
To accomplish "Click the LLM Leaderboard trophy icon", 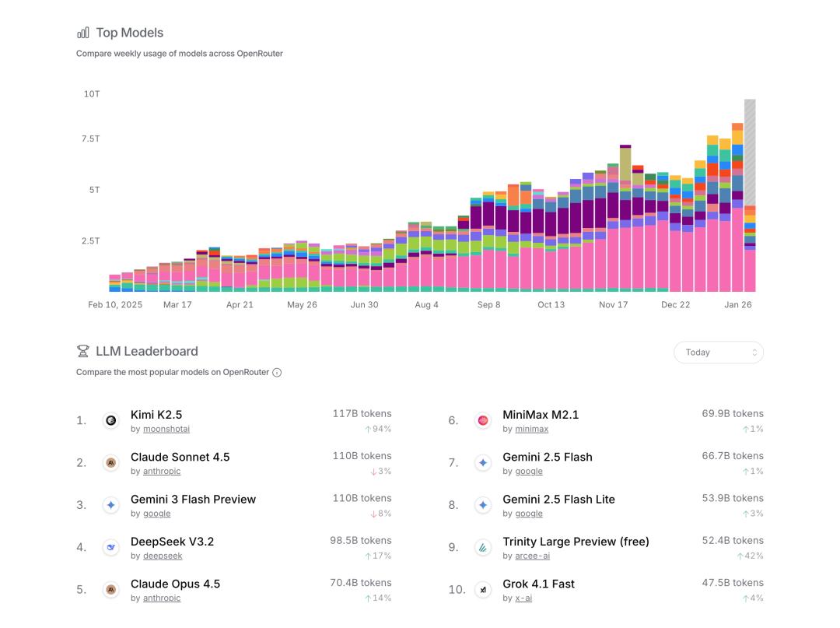I will coord(83,351).
